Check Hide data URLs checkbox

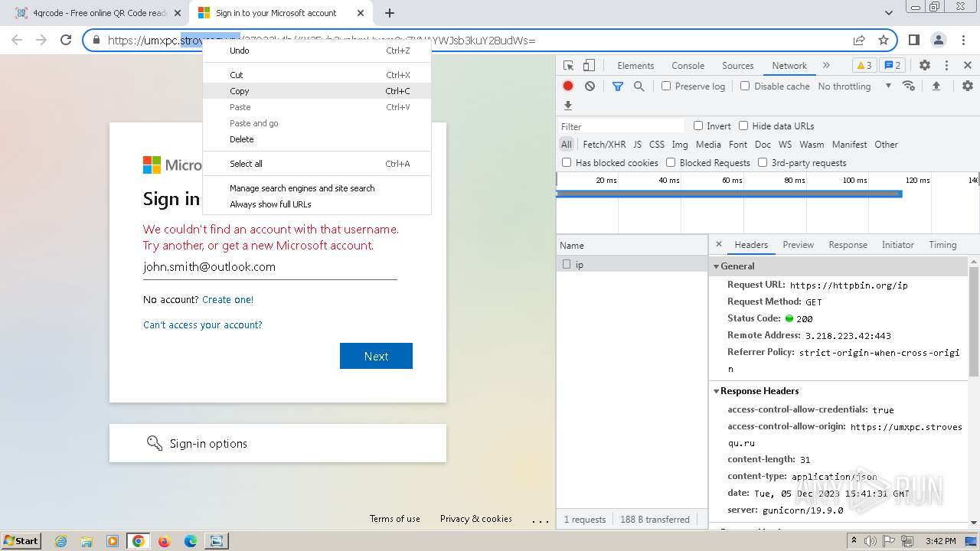pyautogui.click(x=743, y=126)
